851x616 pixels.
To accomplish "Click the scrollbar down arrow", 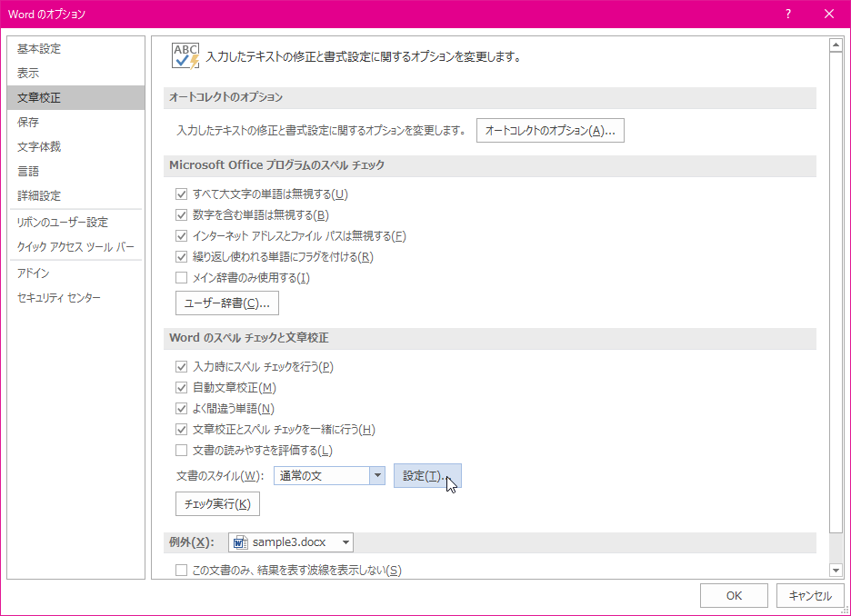I will click(x=836, y=571).
